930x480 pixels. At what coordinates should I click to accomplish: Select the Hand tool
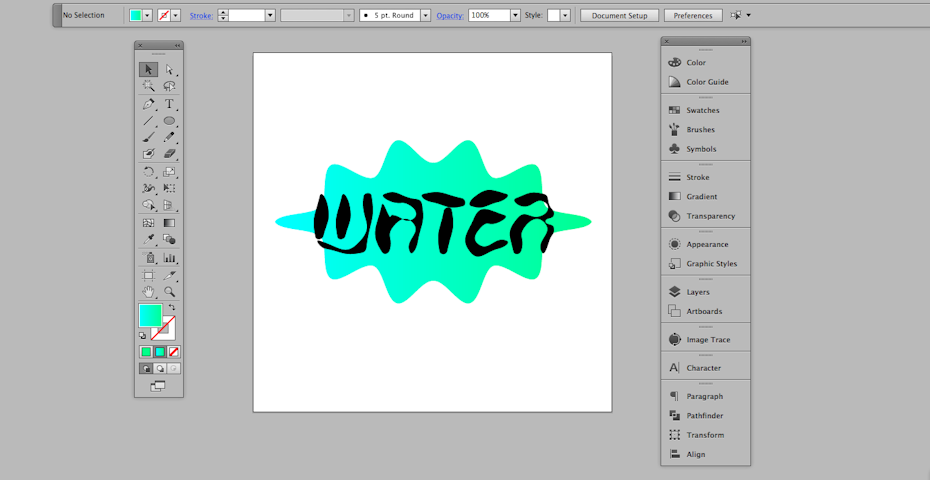click(148, 291)
